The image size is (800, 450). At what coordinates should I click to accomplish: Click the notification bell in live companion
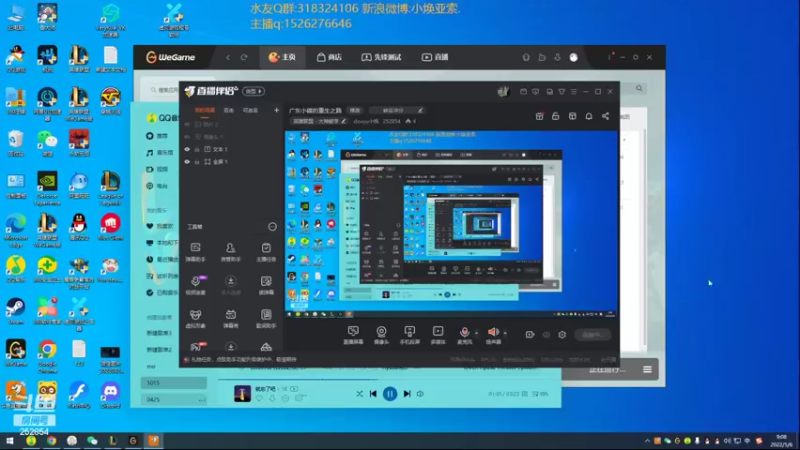click(x=589, y=116)
